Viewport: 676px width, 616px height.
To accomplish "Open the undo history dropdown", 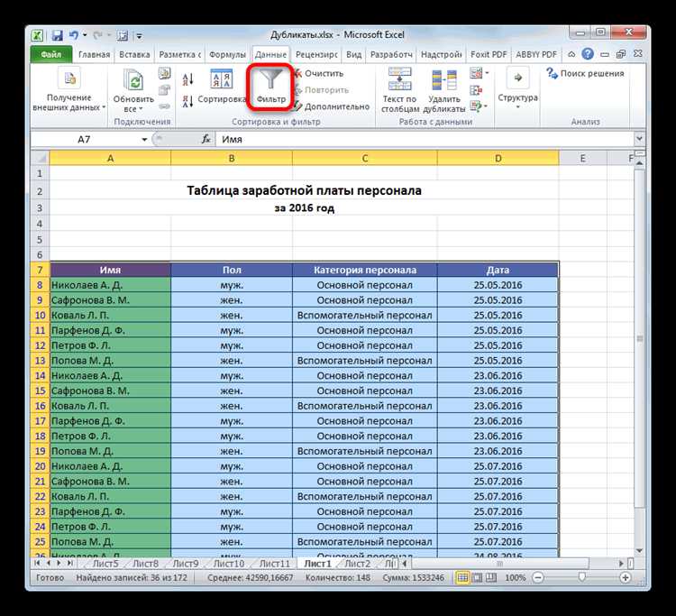I will 85,35.
